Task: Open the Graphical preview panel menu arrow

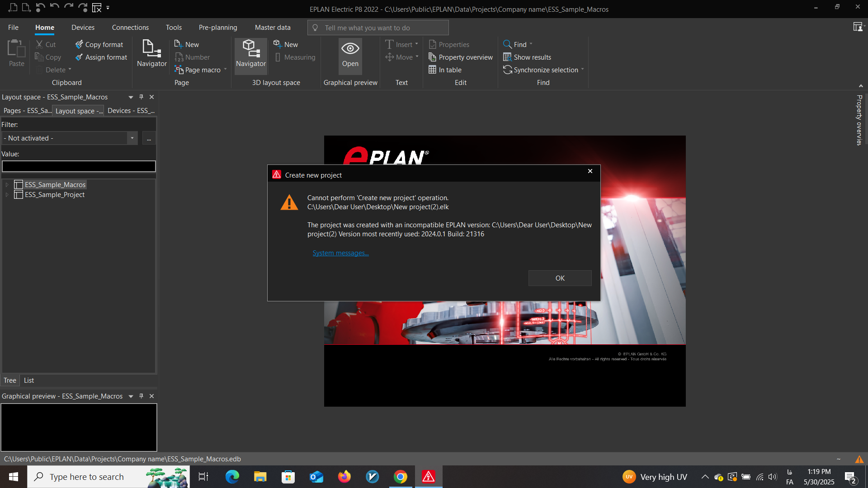Action: pyautogui.click(x=131, y=396)
